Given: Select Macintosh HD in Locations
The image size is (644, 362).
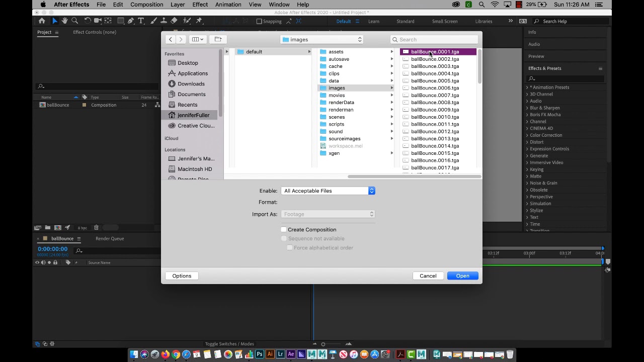Looking at the screenshot, I should coord(194,169).
